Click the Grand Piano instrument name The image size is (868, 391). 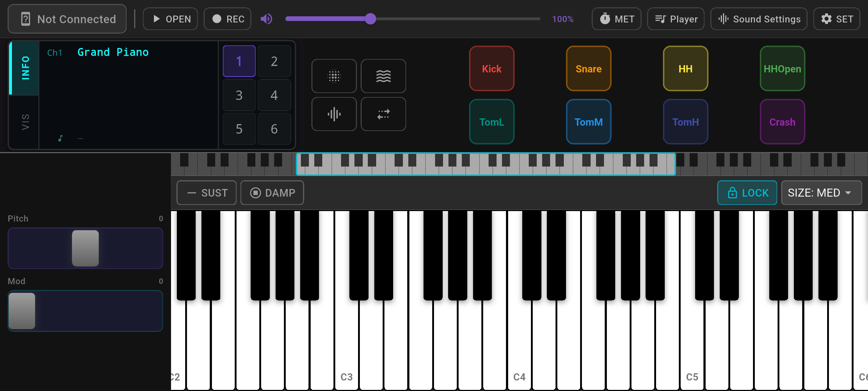(x=113, y=52)
